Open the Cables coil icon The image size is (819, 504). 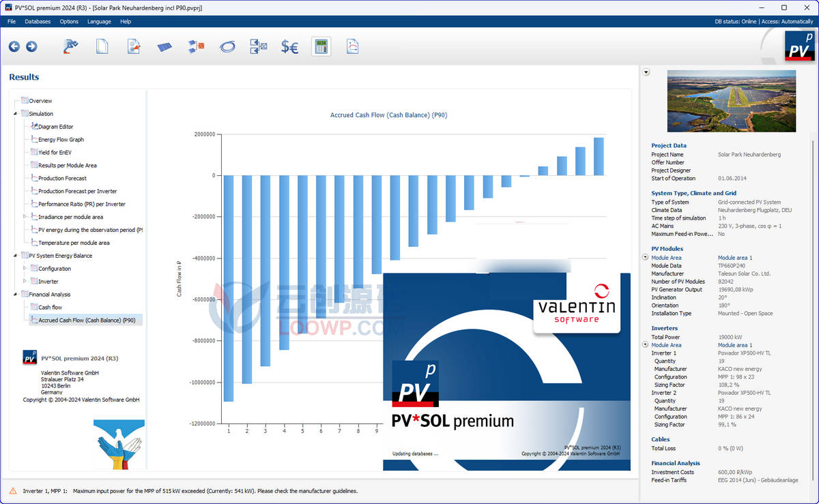(227, 46)
